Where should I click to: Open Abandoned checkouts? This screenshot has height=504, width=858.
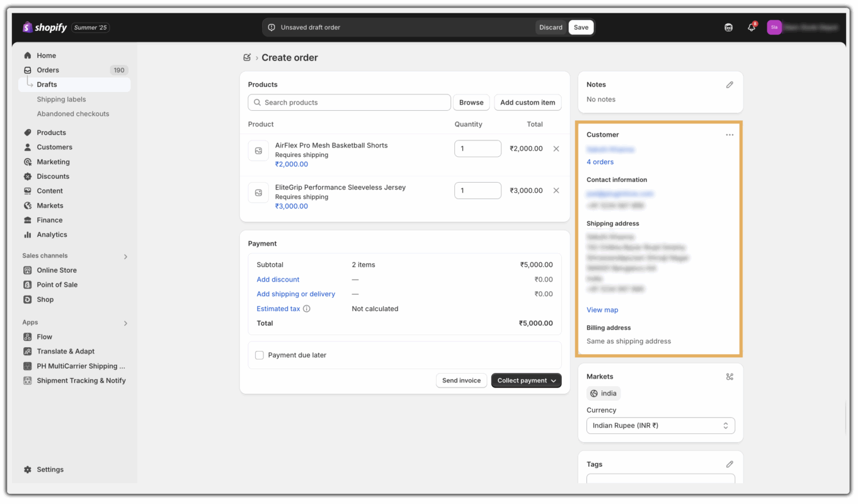pos(73,114)
